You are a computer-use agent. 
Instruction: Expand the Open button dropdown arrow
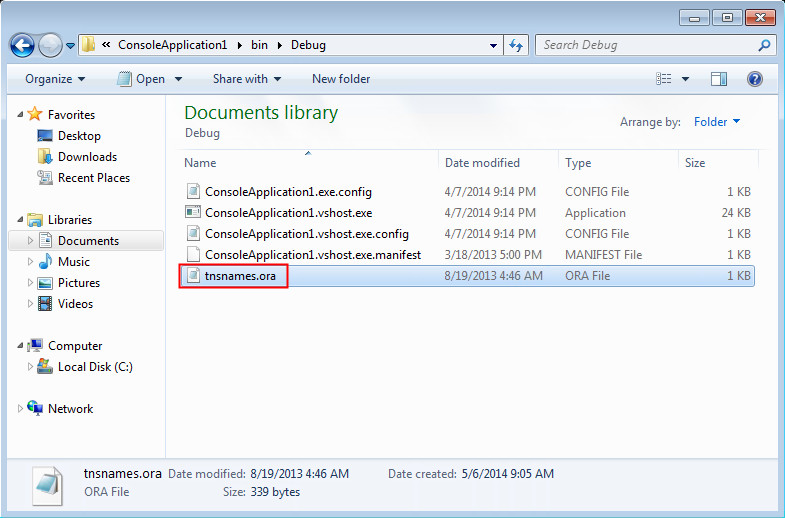pyautogui.click(x=178, y=79)
